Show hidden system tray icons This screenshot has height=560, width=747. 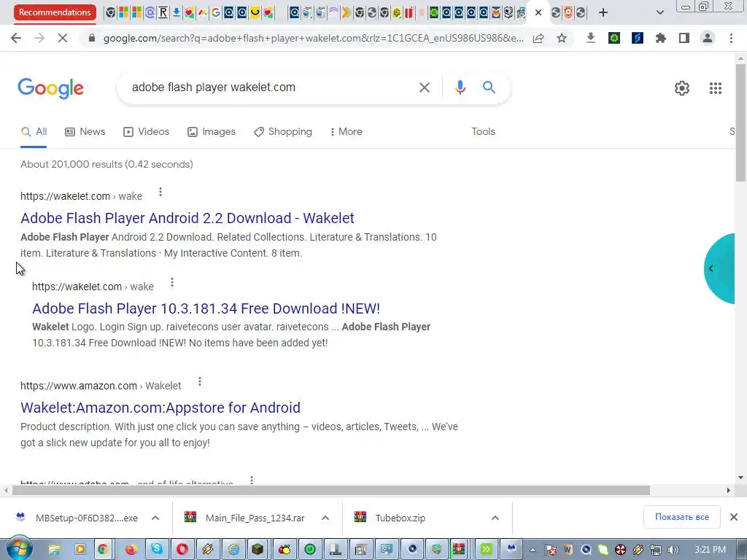point(533,550)
